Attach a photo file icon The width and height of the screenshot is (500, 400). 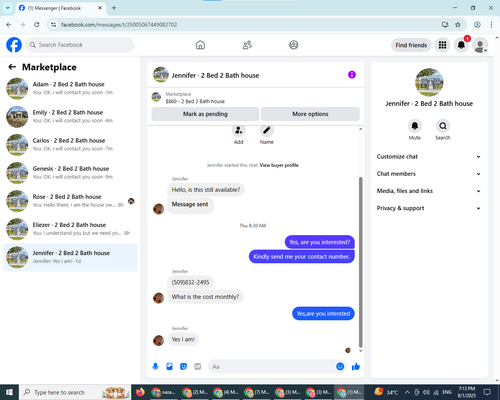click(x=169, y=367)
